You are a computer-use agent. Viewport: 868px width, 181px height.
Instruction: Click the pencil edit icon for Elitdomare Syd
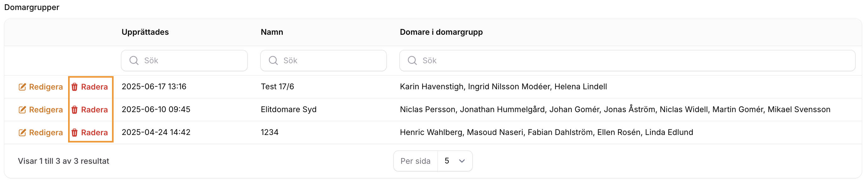22,110
